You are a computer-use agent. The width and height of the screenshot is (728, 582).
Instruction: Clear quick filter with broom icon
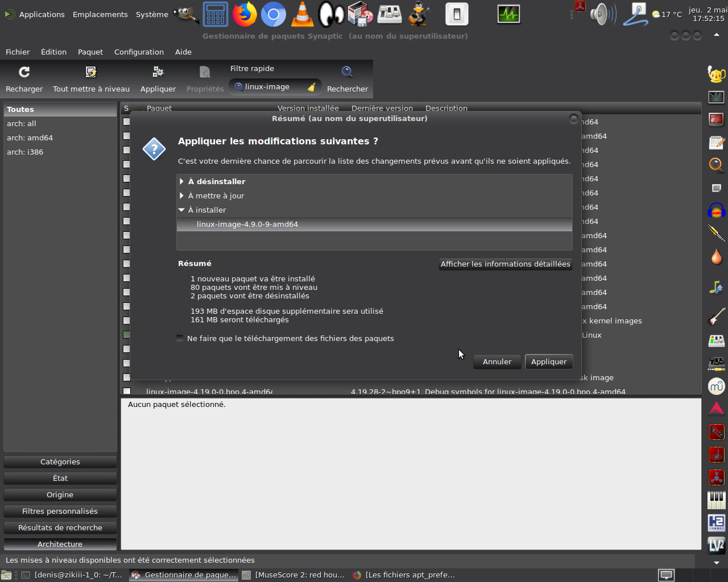pos(312,87)
